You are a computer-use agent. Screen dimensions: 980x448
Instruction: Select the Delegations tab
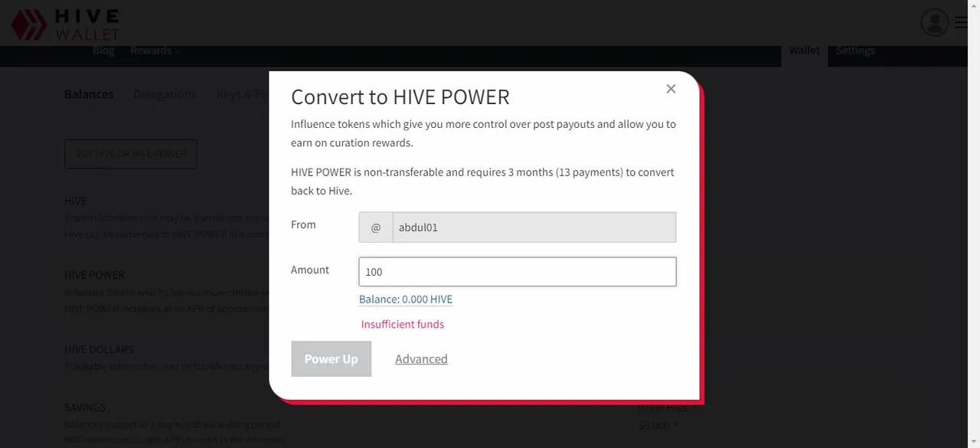tap(165, 94)
